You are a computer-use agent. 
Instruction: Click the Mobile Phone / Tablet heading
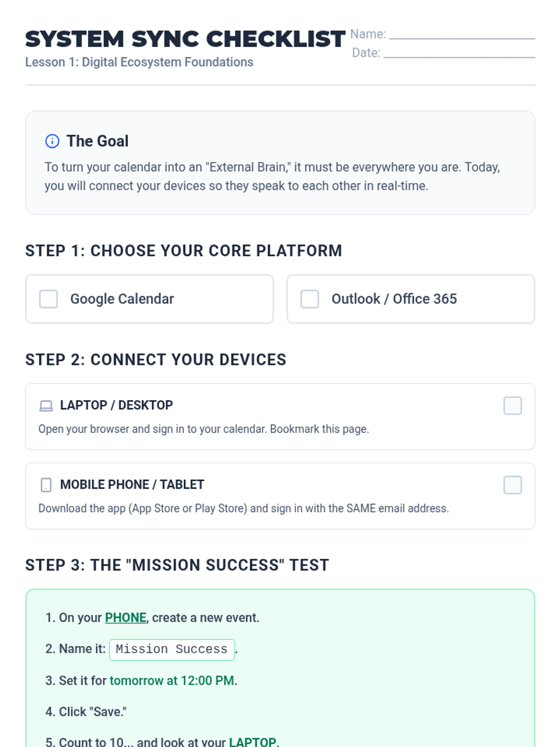tap(132, 485)
